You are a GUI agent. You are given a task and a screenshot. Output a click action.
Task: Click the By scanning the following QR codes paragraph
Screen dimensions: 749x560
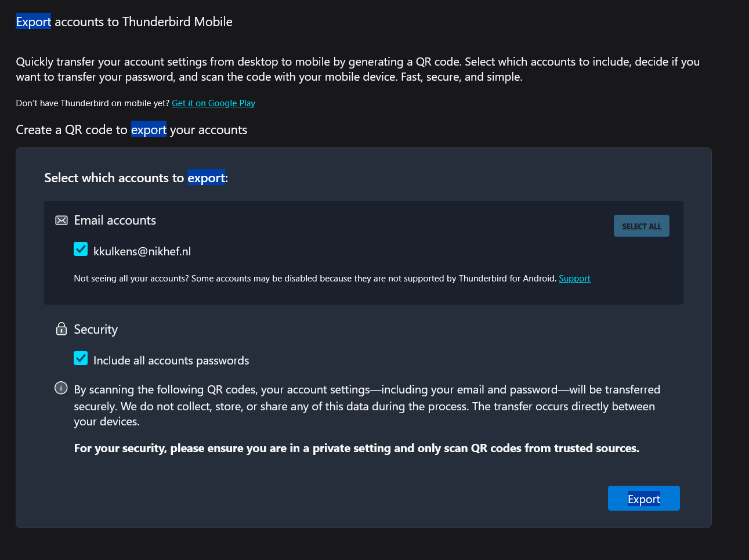tap(367, 405)
